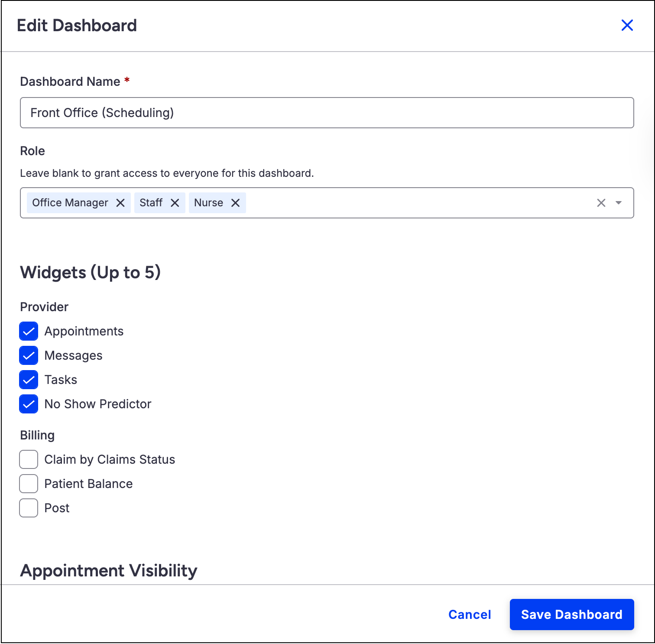Expand the Role dropdown arrow
655x644 pixels.
tap(619, 203)
